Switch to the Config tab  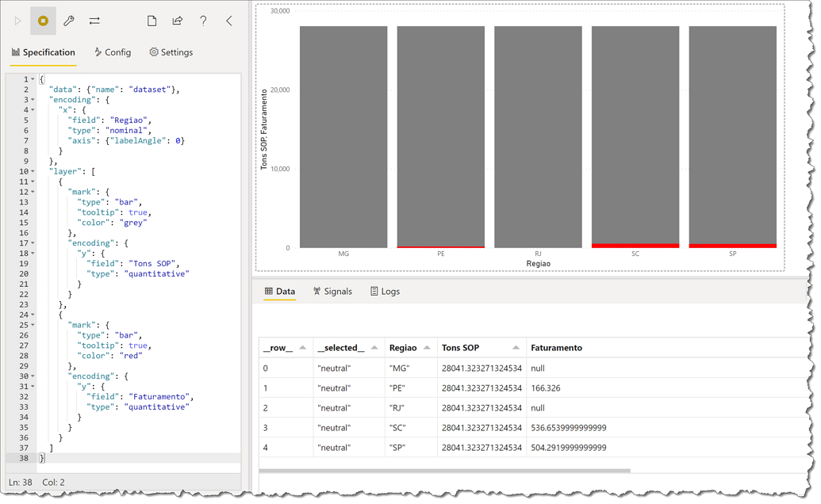click(113, 52)
